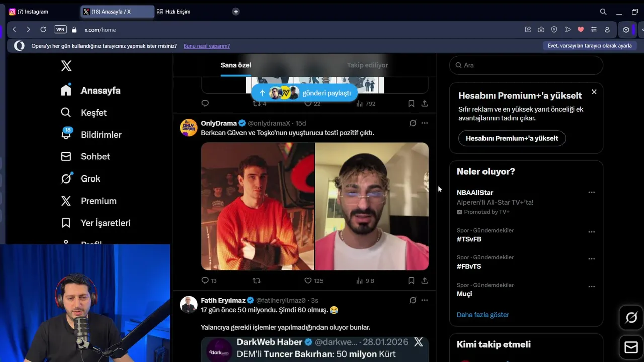The image size is (644, 362).
Task: Go back in browser history
Action: coord(15,30)
